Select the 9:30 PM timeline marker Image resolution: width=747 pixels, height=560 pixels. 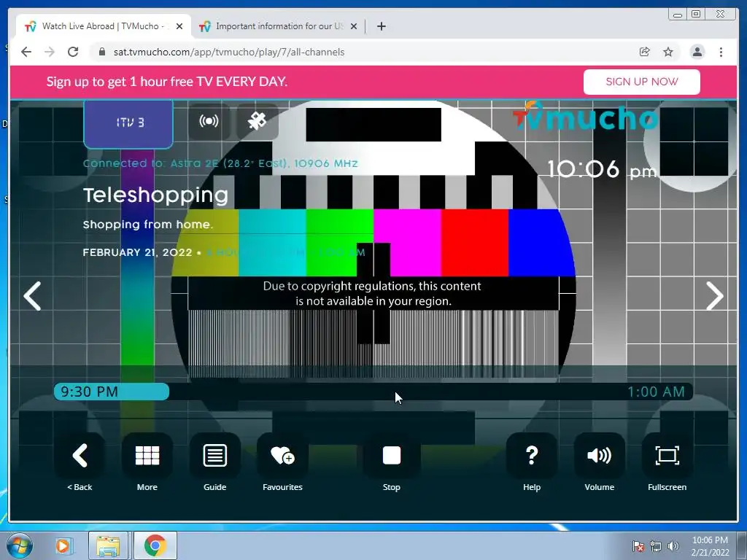tap(89, 392)
